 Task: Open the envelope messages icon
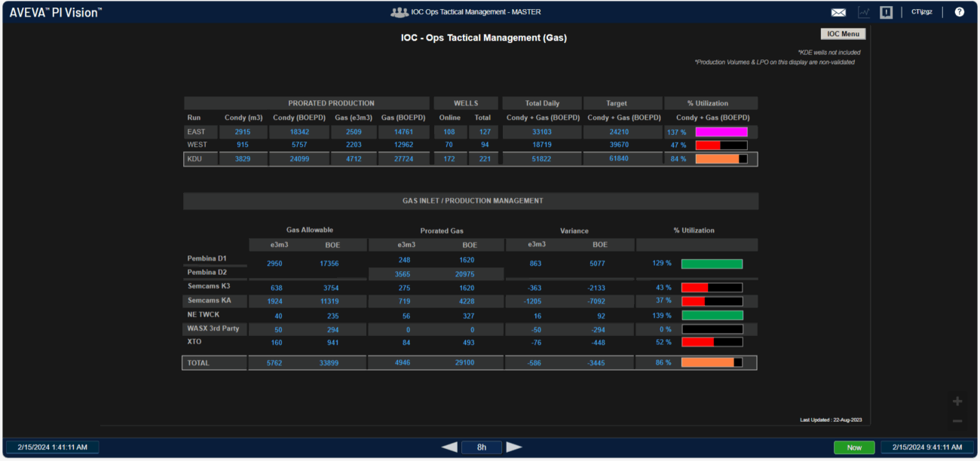pos(838,12)
